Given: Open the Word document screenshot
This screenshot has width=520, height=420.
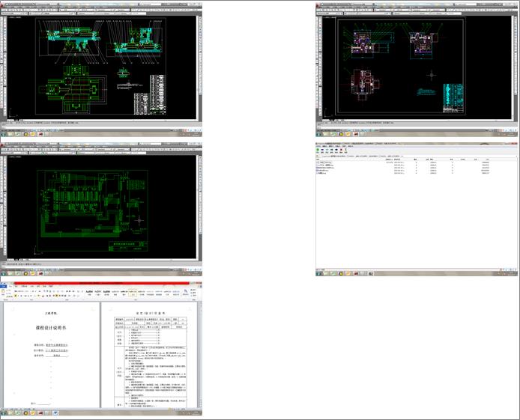Looking at the screenshot, I should (101, 349).
